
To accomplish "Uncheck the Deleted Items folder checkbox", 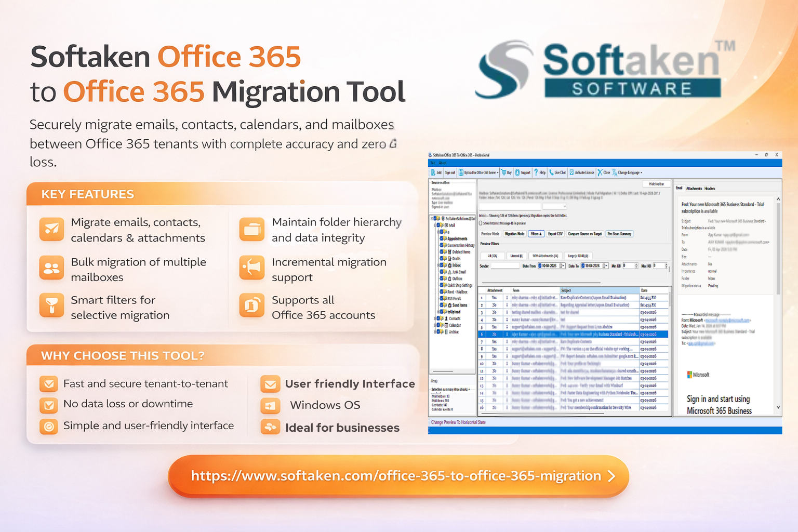I will [x=442, y=252].
